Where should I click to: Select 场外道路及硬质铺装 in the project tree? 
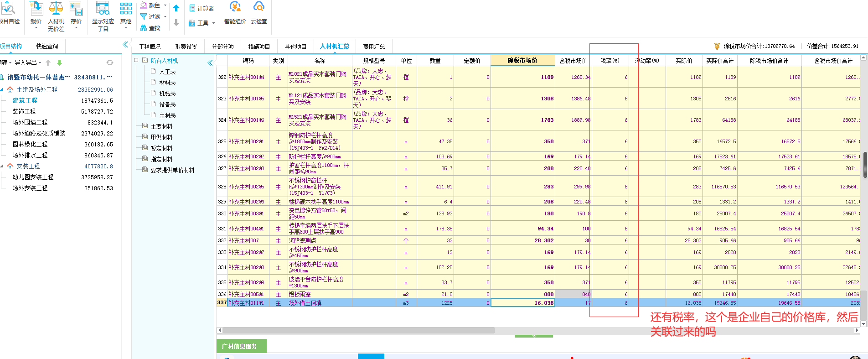click(39, 133)
